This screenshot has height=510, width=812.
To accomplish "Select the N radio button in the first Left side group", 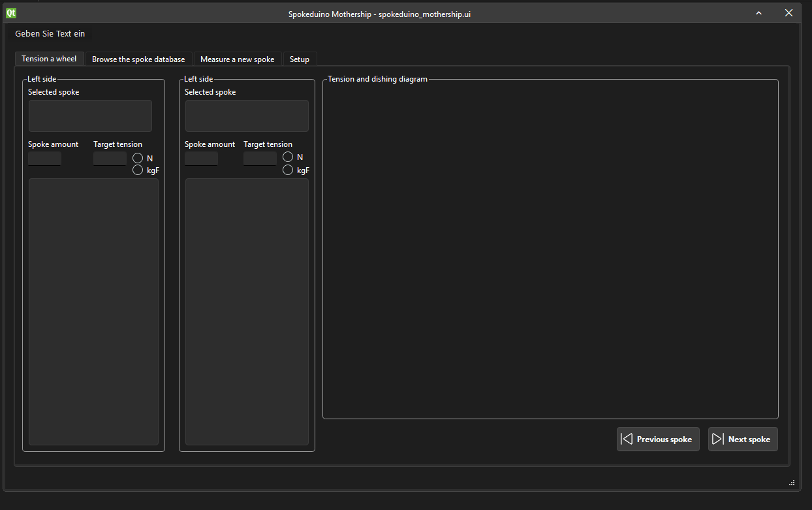I will tap(138, 158).
